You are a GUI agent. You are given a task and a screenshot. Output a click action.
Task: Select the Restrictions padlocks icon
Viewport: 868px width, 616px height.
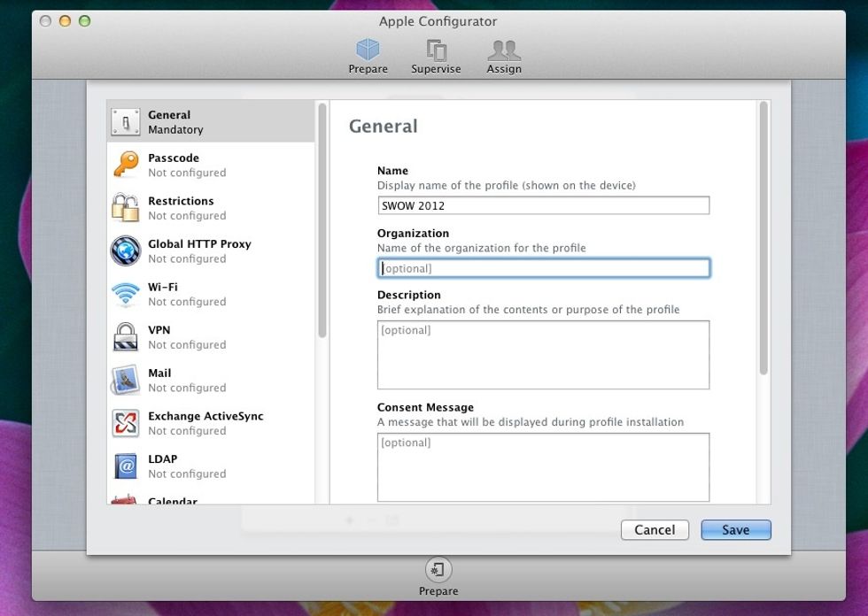click(x=126, y=208)
